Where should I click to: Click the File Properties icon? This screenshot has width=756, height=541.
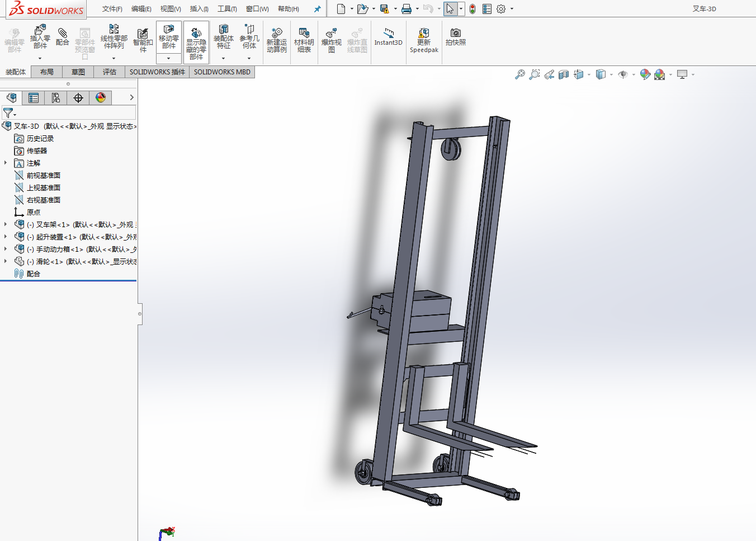click(x=487, y=9)
